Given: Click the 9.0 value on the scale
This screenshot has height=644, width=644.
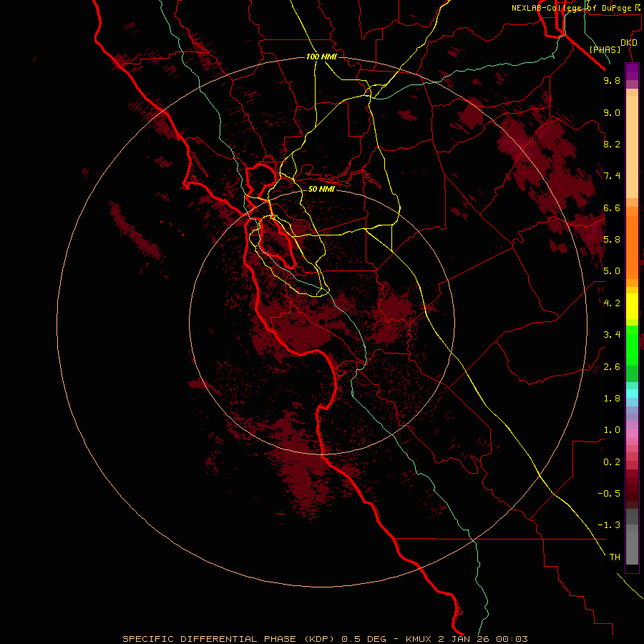Looking at the screenshot, I should pyautogui.click(x=612, y=112).
